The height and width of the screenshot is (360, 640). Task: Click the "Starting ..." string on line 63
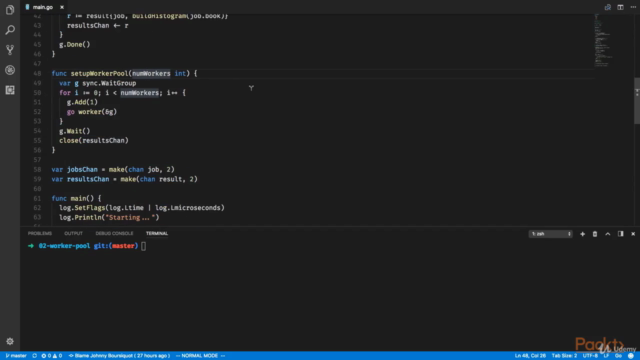tap(132, 218)
